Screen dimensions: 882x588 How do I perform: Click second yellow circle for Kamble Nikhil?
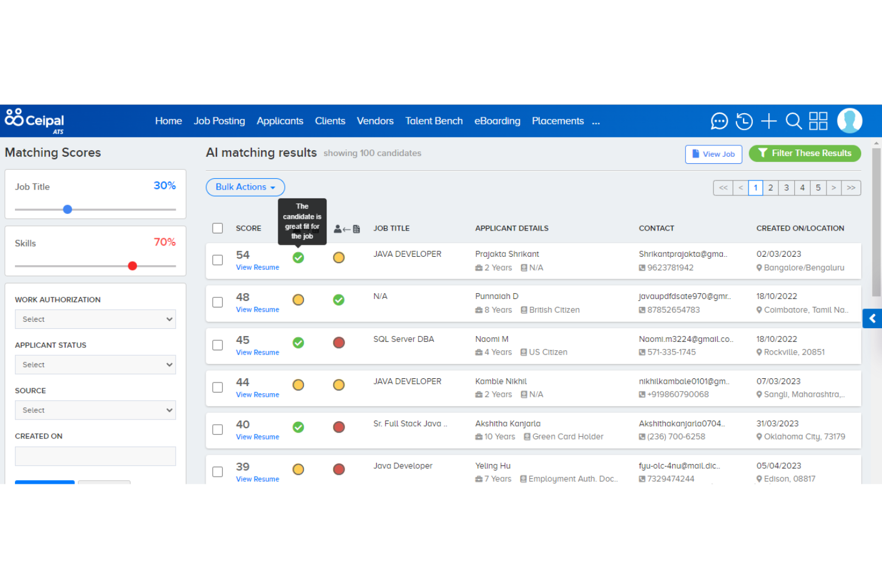[x=339, y=385]
